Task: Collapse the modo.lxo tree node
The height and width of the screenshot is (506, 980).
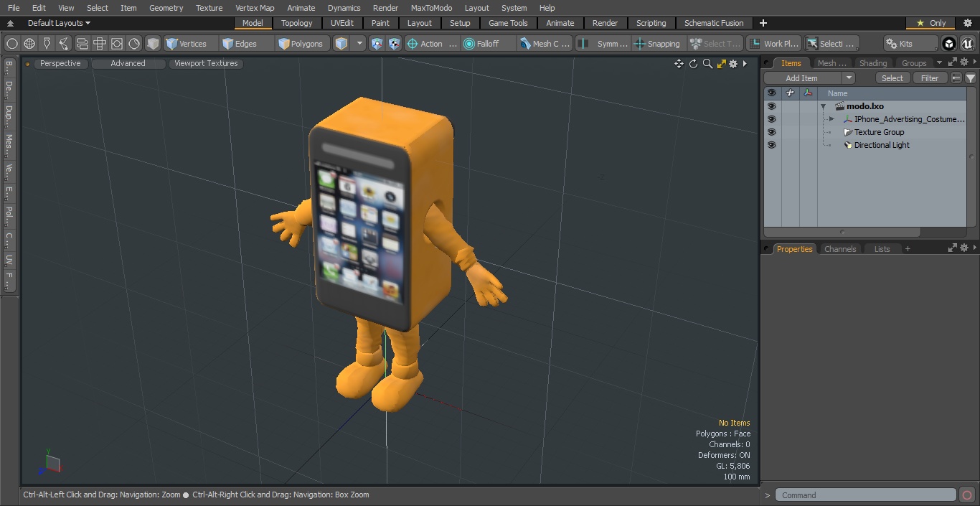Action: tap(824, 106)
